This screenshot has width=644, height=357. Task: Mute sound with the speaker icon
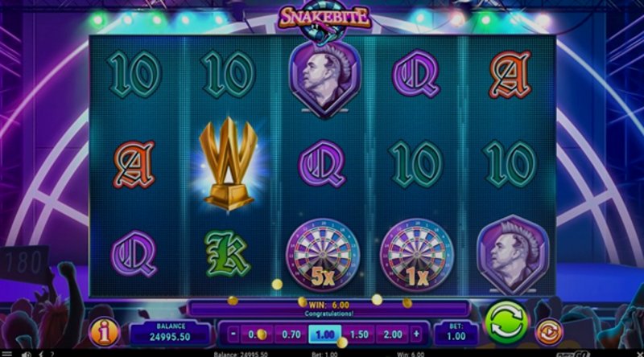27,354
